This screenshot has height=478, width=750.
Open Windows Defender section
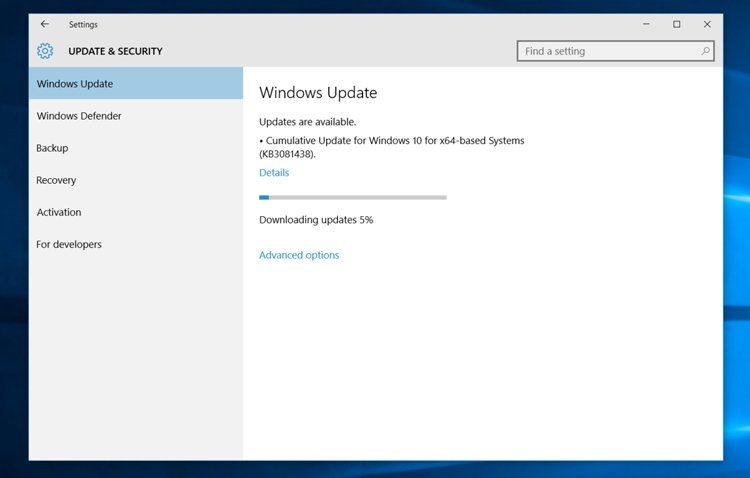[x=136, y=116]
